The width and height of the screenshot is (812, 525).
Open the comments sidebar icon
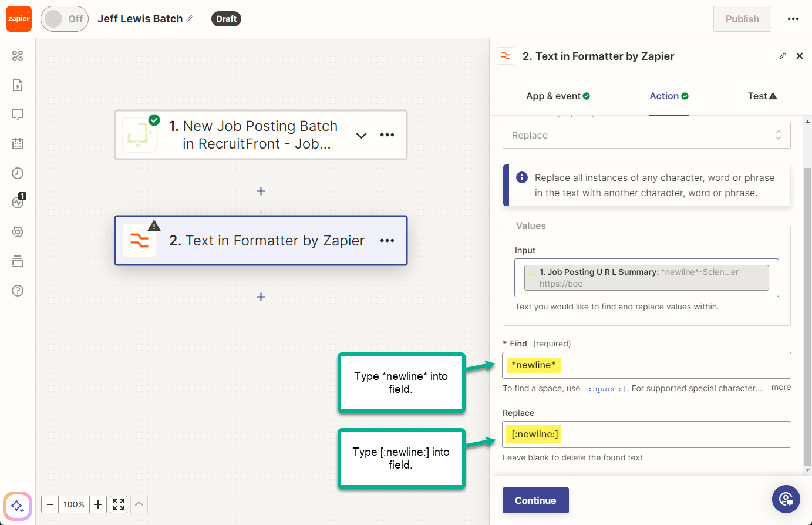[18, 115]
